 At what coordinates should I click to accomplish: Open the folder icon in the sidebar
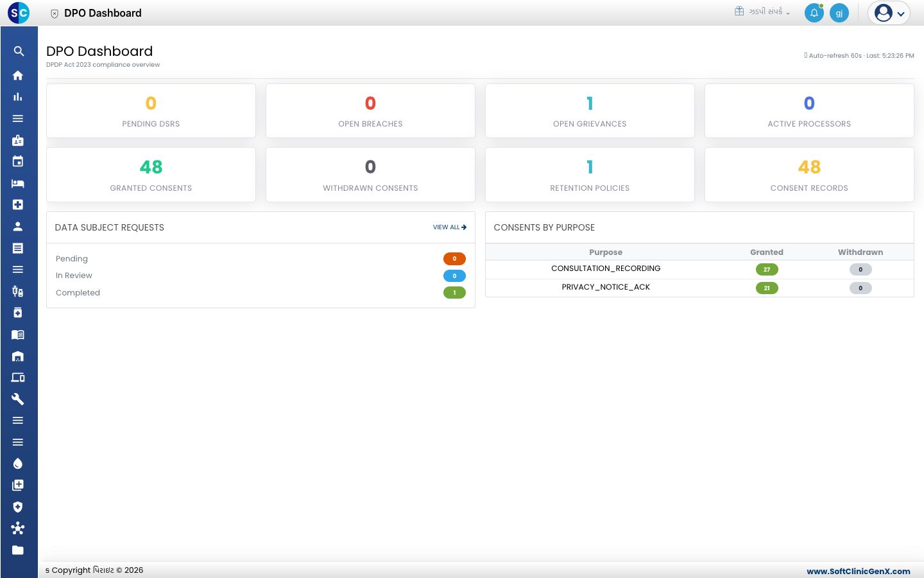click(x=18, y=550)
